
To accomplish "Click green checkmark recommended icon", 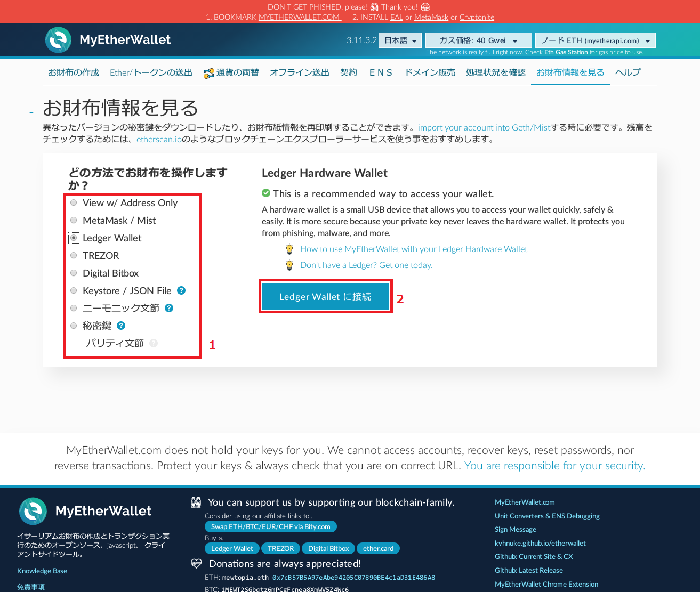I will [x=266, y=193].
